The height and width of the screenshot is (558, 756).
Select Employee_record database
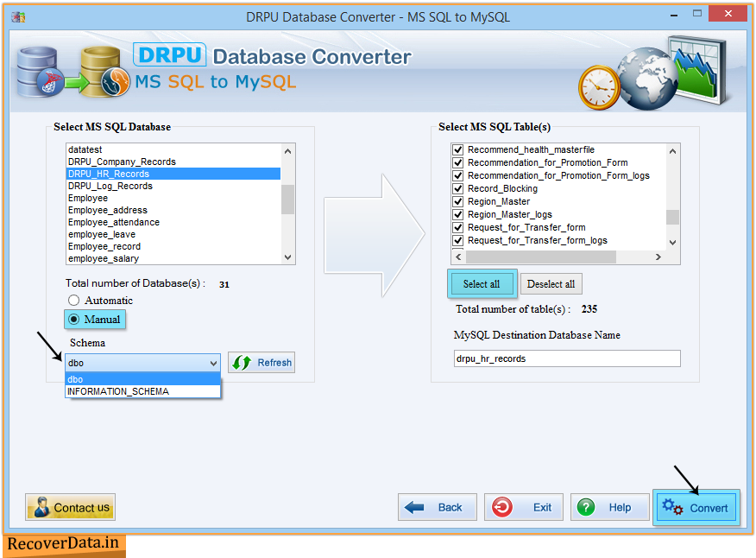point(173,246)
